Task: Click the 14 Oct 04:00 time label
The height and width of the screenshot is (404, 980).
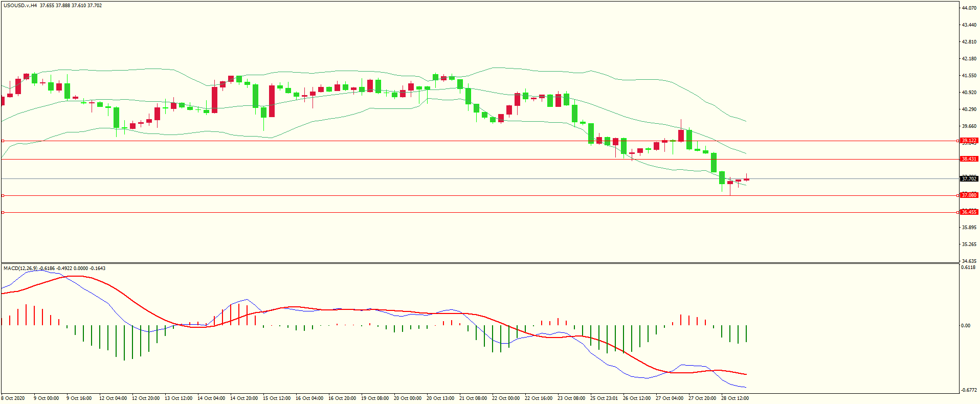Action: [x=211, y=398]
